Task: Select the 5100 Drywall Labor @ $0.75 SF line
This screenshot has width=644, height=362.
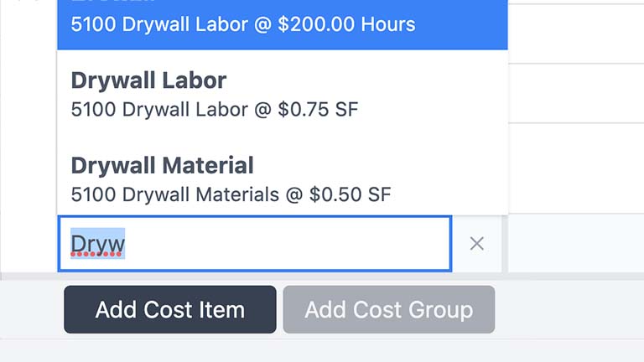Action: (x=215, y=110)
